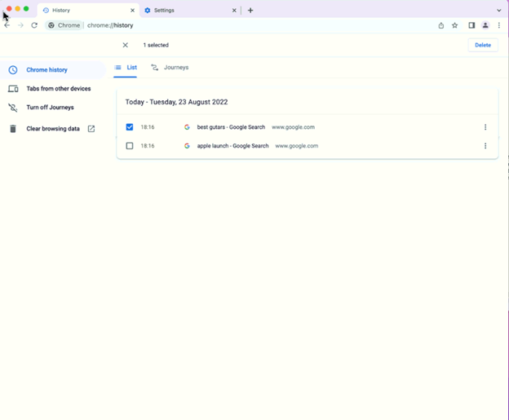Click www.google.com beside best gutars
The image size is (509, 420).
pos(293,127)
